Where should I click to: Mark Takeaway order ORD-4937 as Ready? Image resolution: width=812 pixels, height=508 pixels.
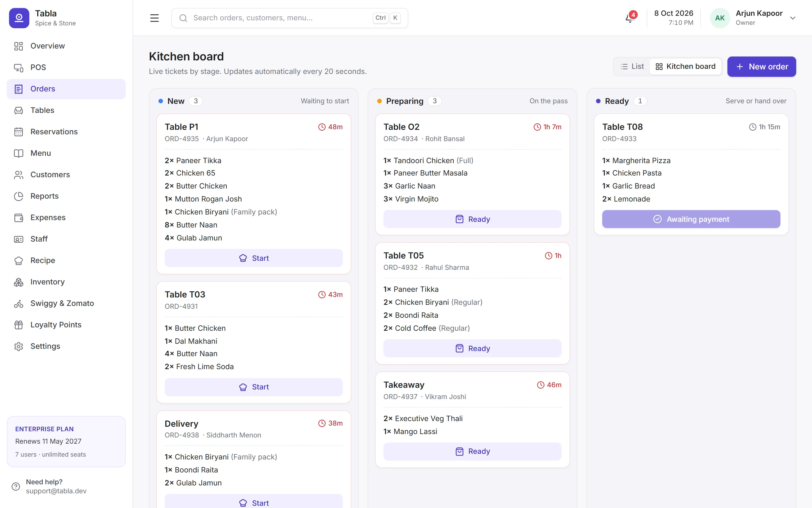[473, 451]
